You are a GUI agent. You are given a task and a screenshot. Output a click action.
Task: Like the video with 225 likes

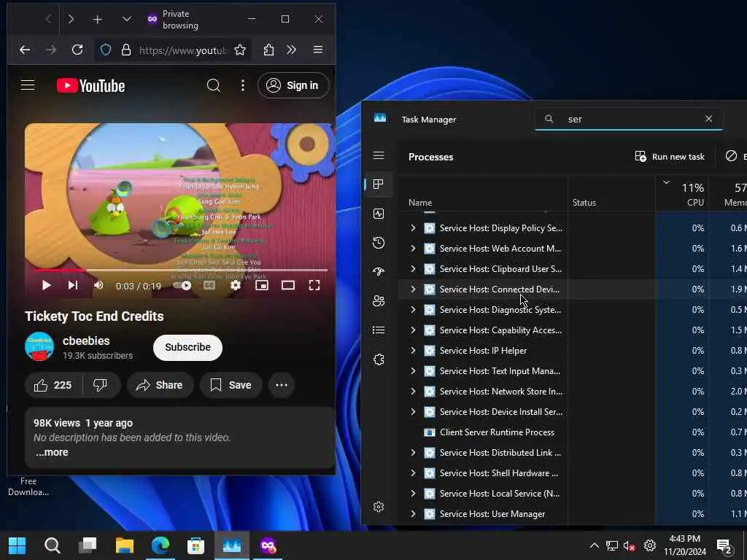coord(53,385)
